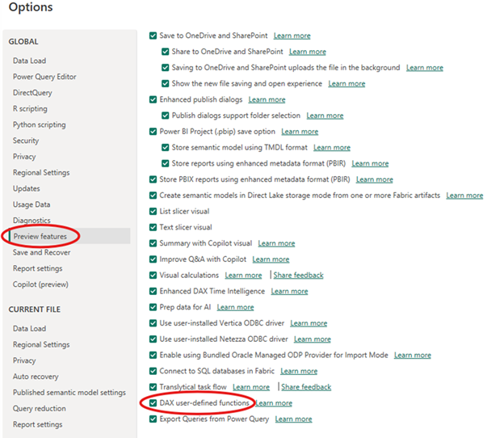Open Regional Settings under CURRENT FILE
The image size is (504, 438).
41,344
